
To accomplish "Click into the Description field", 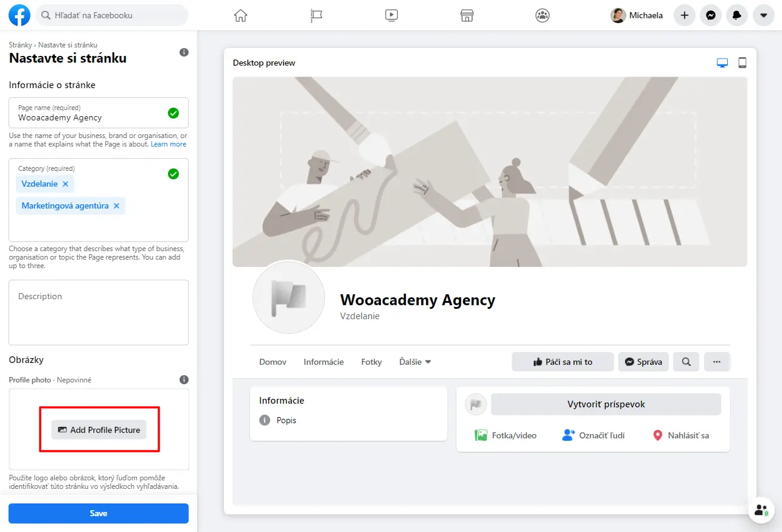I will [99, 313].
